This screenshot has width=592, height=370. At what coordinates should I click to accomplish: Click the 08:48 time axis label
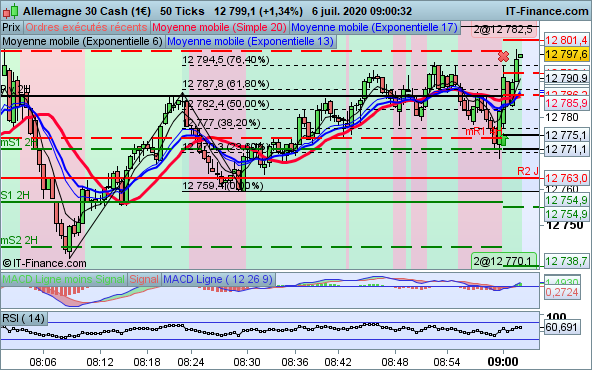pyautogui.click(x=395, y=362)
